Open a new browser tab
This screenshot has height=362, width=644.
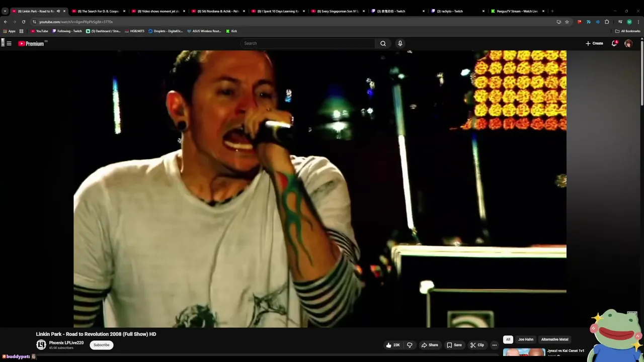[x=552, y=11]
